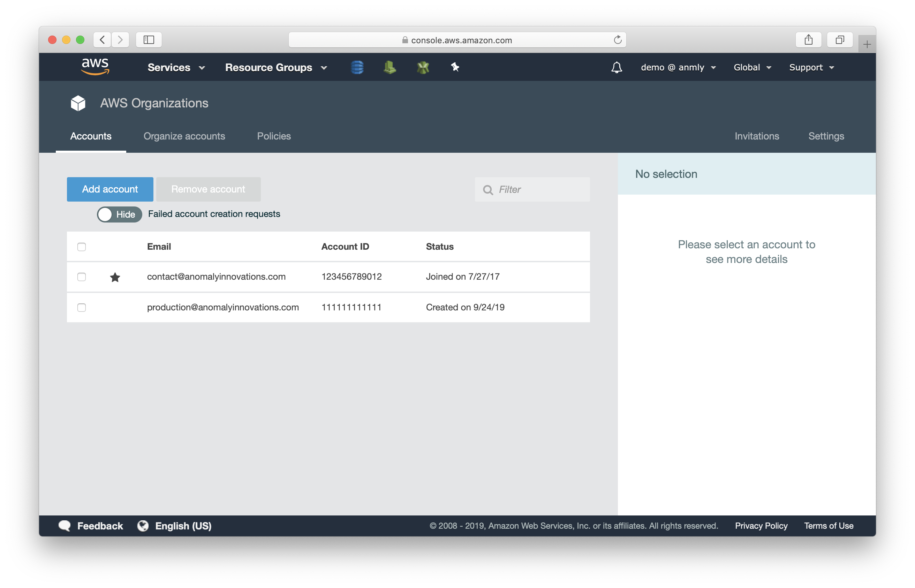
Task: Click the Invitations link
Action: pos(756,136)
